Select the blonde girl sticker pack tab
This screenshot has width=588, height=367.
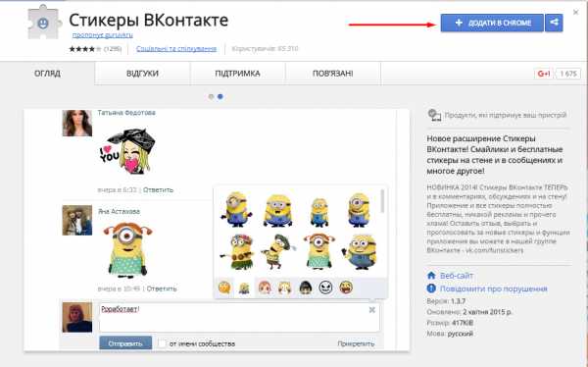[x=284, y=288]
